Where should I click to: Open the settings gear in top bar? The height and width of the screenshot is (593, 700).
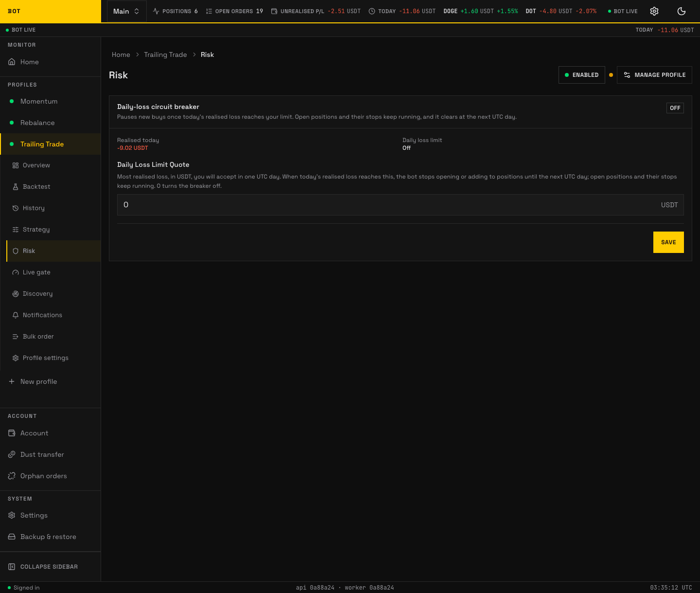click(654, 11)
